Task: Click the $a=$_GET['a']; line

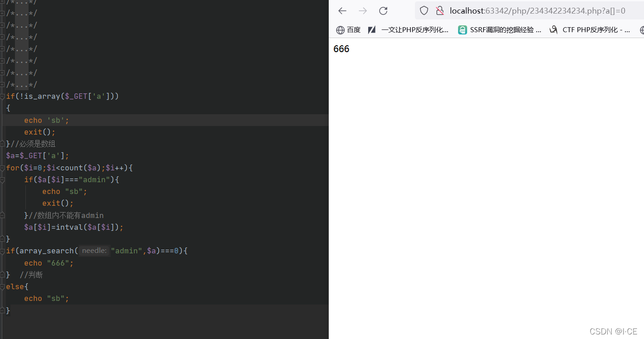Action: [x=38, y=156]
